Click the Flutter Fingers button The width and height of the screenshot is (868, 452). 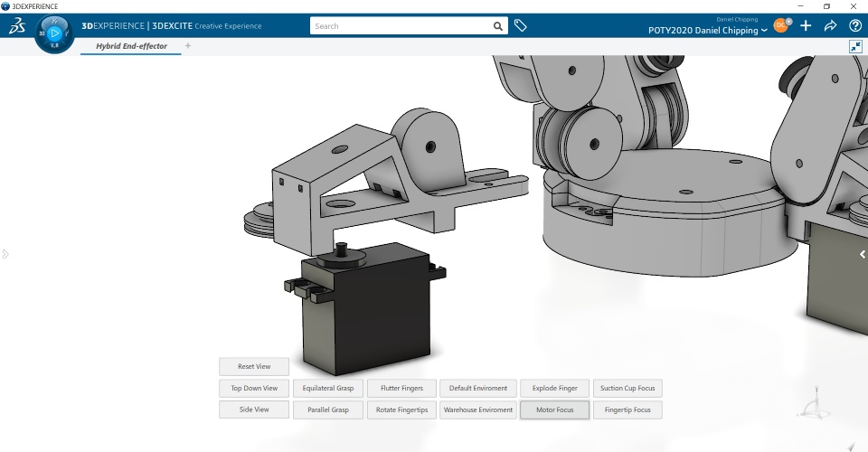coord(401,389)
